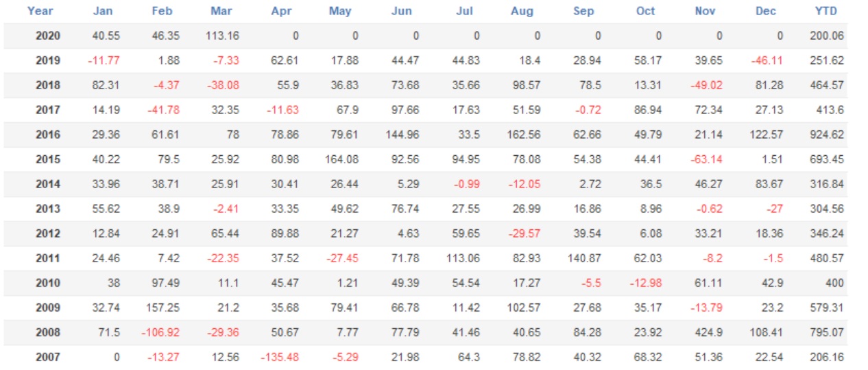Select the 200.06 YTD value for 2020
868x370 pixels.
click(826, 36)
